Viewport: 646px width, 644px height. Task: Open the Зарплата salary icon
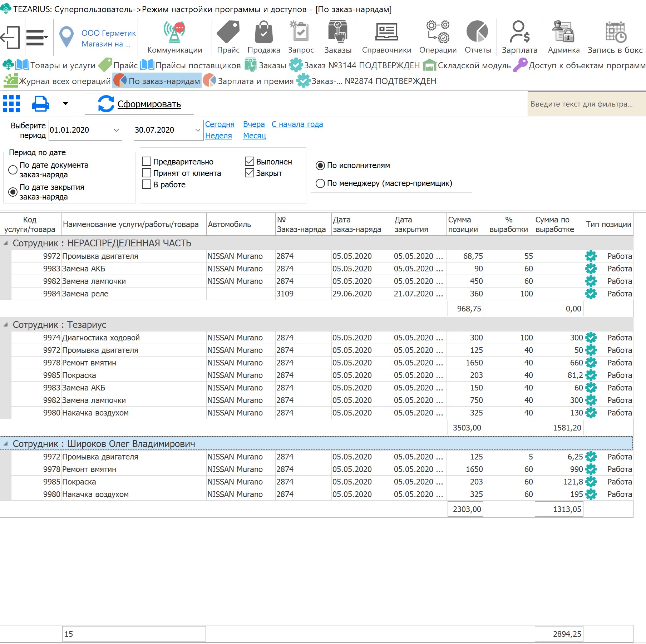519,32
